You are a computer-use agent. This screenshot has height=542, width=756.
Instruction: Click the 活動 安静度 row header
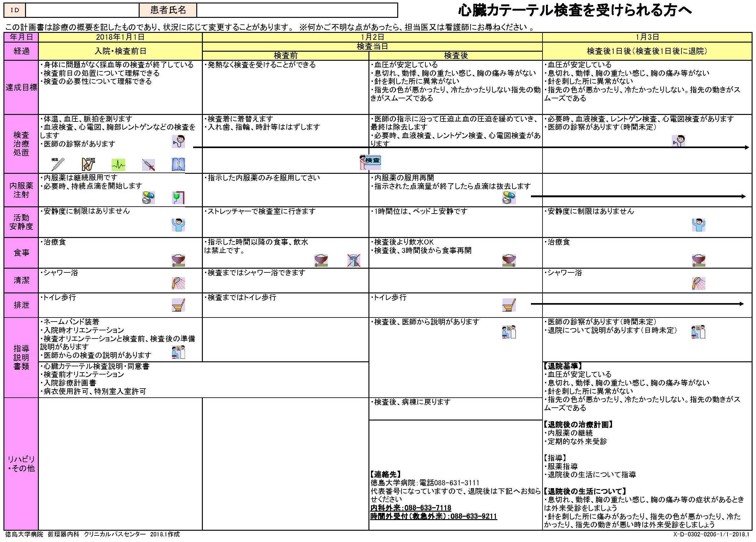click(x=21, y=222)
